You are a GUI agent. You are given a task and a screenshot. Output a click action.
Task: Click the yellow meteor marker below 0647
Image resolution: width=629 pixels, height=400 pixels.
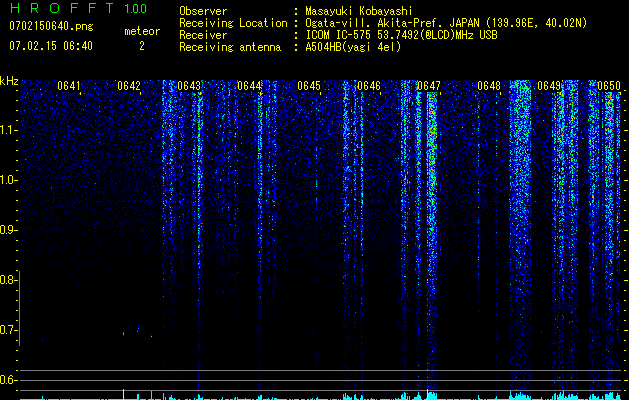click(x=428, y=394)
